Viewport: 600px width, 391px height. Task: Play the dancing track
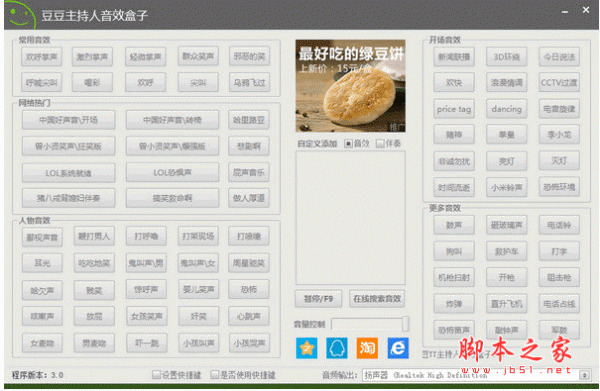click(506, 109)
